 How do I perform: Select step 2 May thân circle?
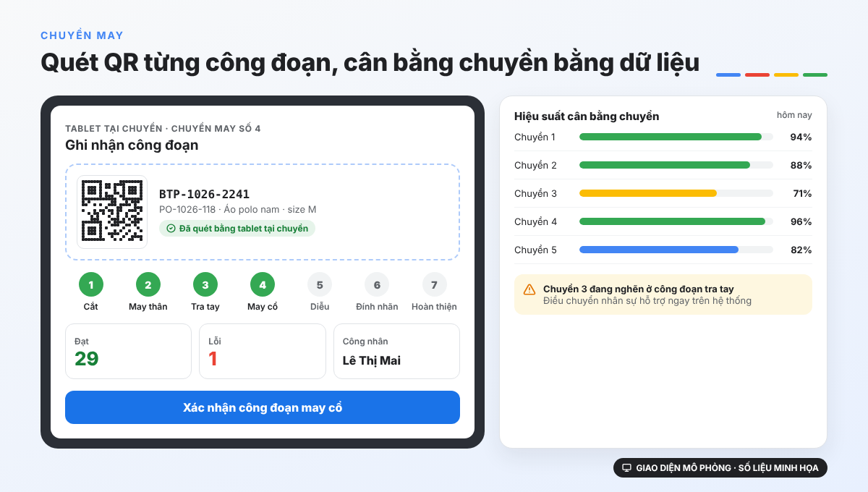pos(148,285)
